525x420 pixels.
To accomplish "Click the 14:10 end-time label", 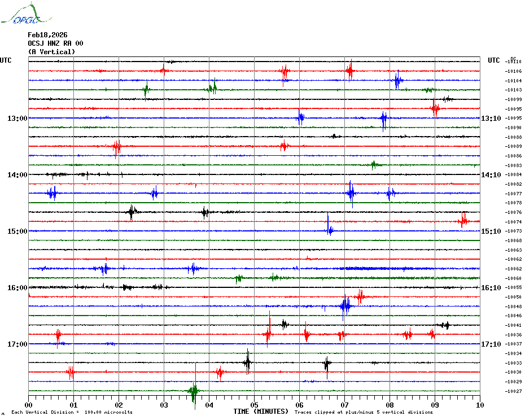I will tap(491, 175).
